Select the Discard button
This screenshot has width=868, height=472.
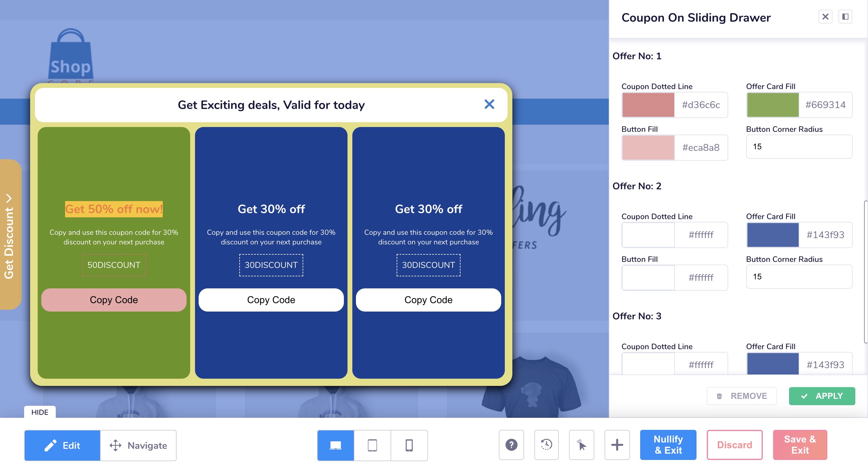[734, 445]
